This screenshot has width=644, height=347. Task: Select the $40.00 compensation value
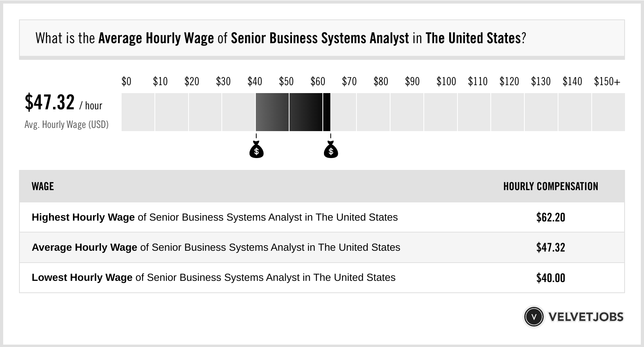tap(551, 278)
